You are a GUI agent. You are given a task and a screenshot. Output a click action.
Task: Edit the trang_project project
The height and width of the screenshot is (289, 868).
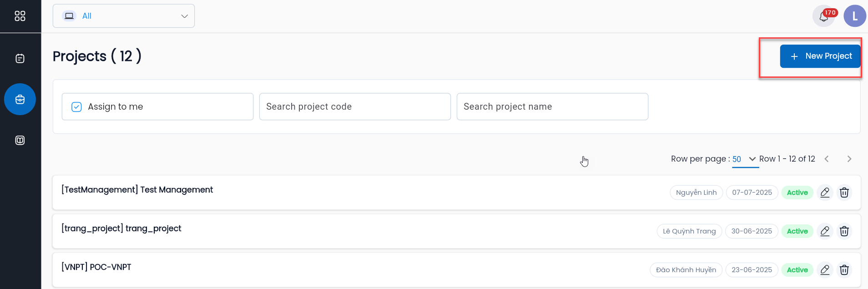coord(825,231)
